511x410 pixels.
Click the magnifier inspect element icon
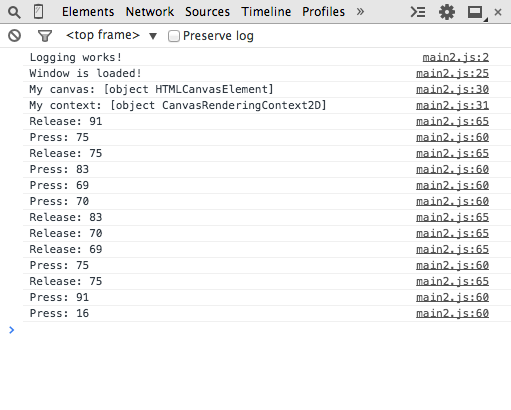pyautogui.click(x=14, y=12)
